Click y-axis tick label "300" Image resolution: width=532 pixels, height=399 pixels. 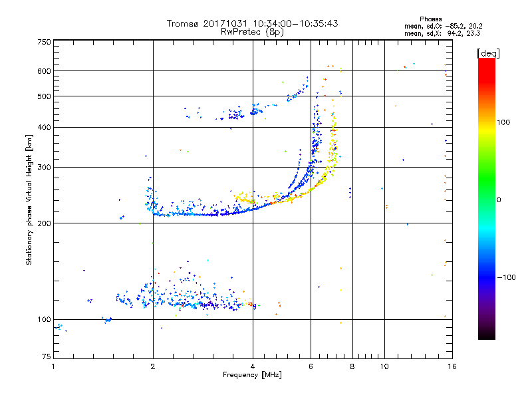tap(44, 167)
